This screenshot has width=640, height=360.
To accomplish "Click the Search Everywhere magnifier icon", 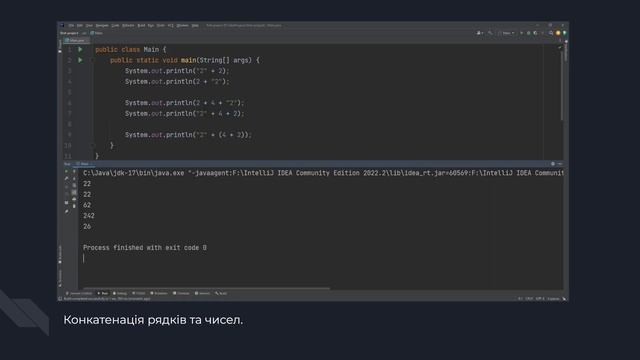I will 551,33.
